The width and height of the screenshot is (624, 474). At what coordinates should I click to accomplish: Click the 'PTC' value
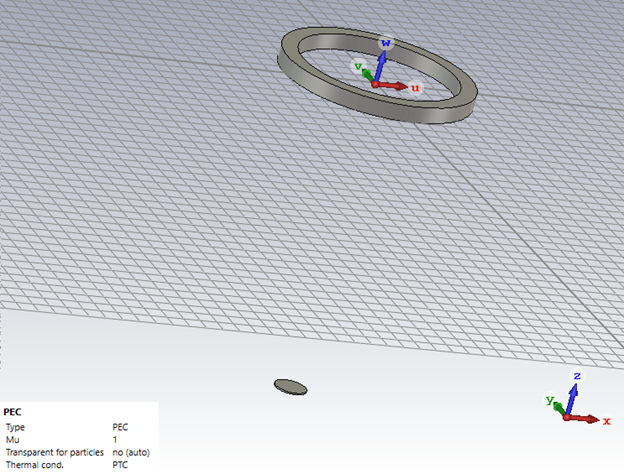click(120, 465)
